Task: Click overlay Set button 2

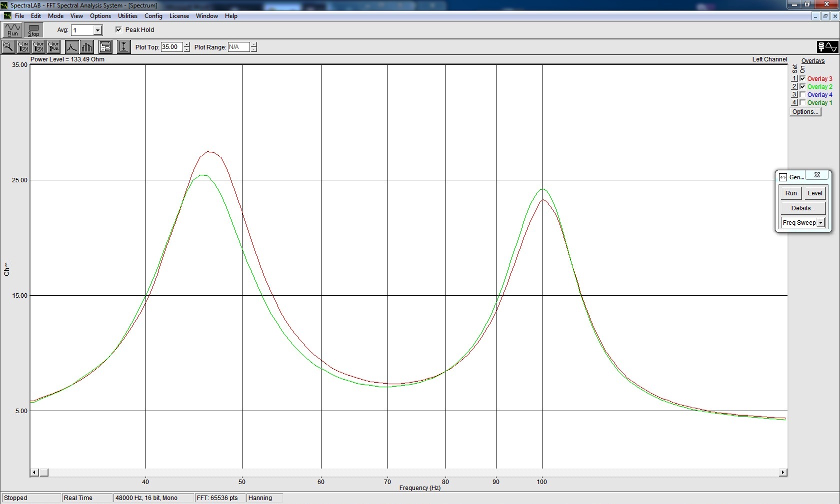Action: 794,86
